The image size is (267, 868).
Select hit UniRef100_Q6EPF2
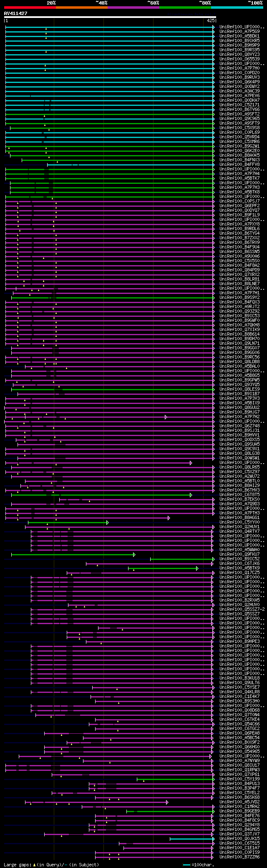(x=239, y=206)
